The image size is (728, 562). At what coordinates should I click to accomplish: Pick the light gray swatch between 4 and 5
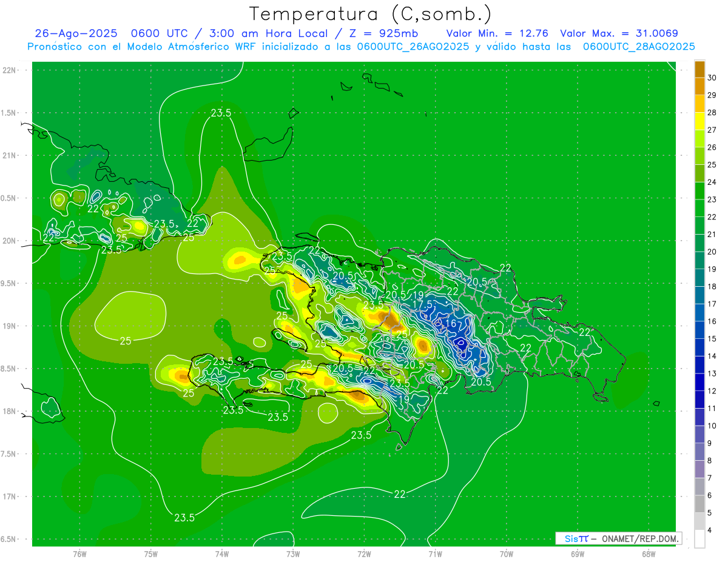coord(699,521)
